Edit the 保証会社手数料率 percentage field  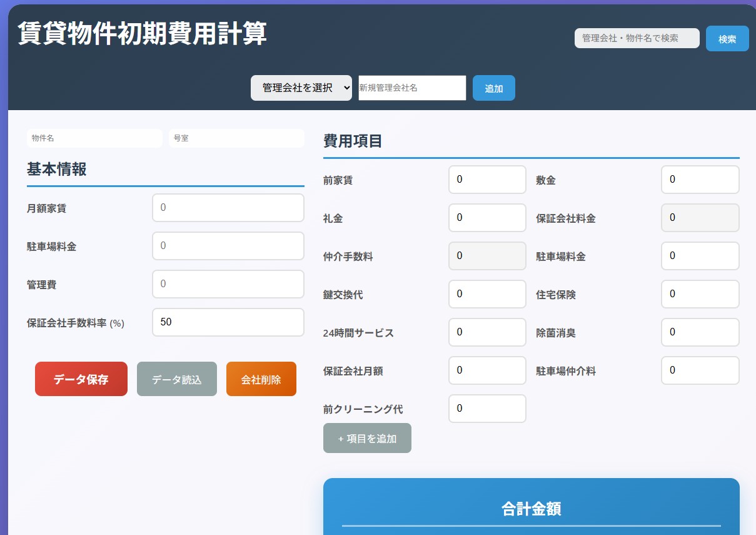point(228,322)
